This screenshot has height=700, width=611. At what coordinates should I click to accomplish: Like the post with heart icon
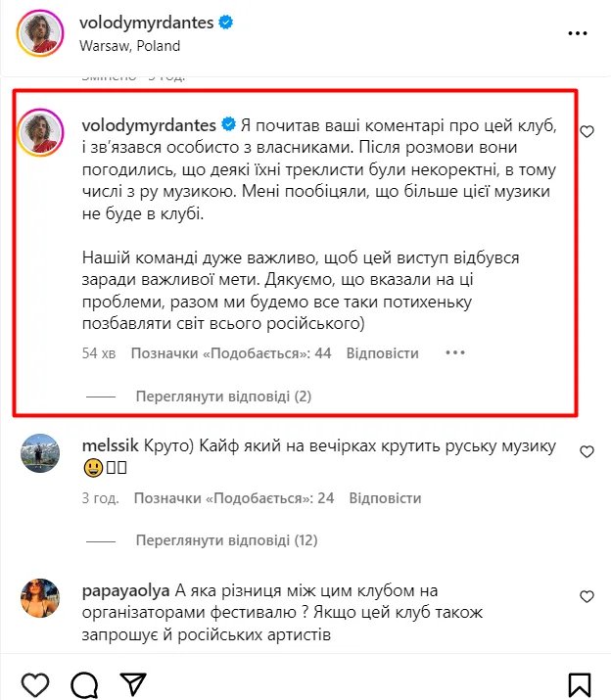click(x=35, y=682)
